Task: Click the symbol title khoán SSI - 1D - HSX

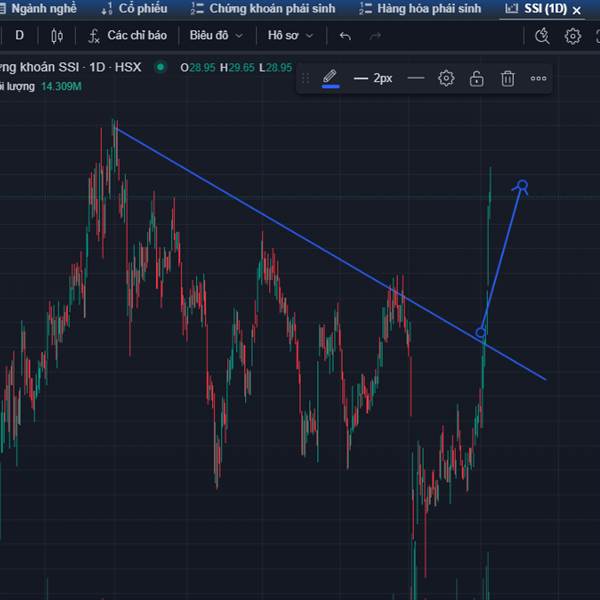Action: 71,67
